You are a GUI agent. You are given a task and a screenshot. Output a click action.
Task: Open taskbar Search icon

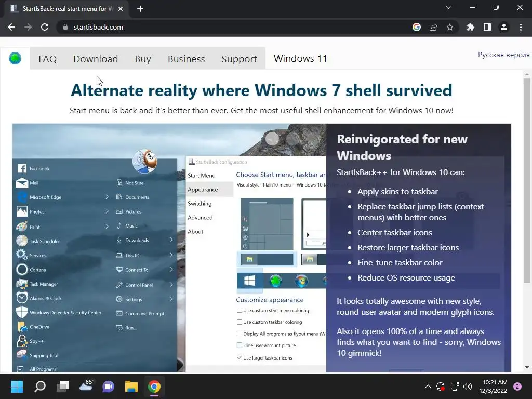(40, 387)
